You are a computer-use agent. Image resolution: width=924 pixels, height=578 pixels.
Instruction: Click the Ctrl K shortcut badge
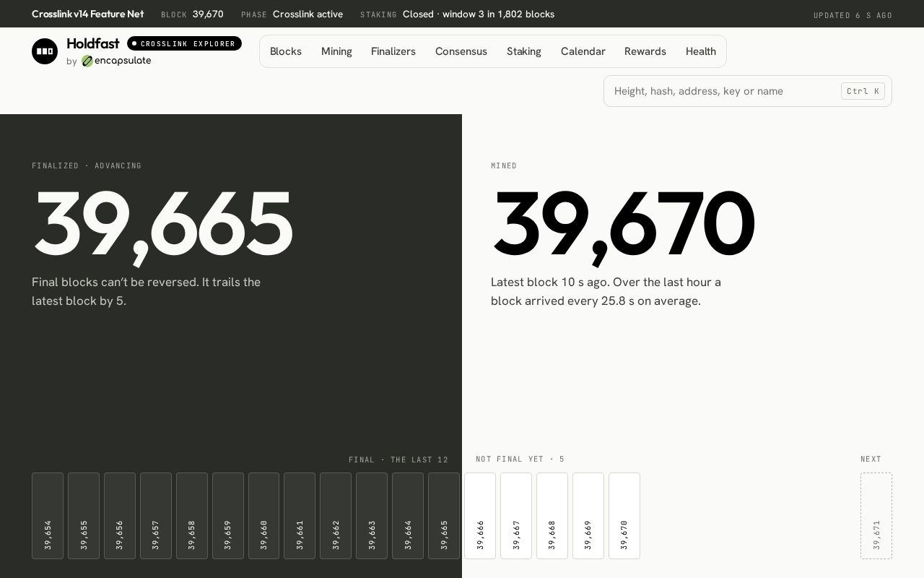tap(863, 91)
